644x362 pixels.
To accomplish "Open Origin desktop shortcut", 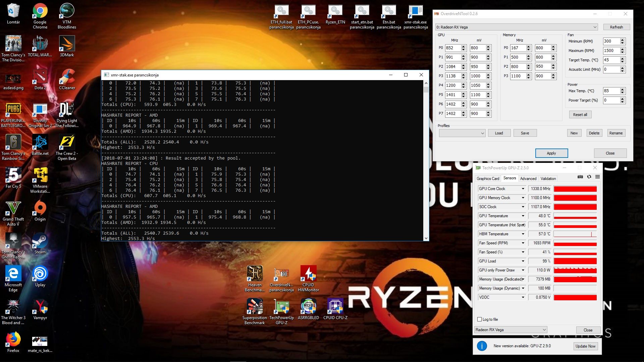I will tap(40, 210).
